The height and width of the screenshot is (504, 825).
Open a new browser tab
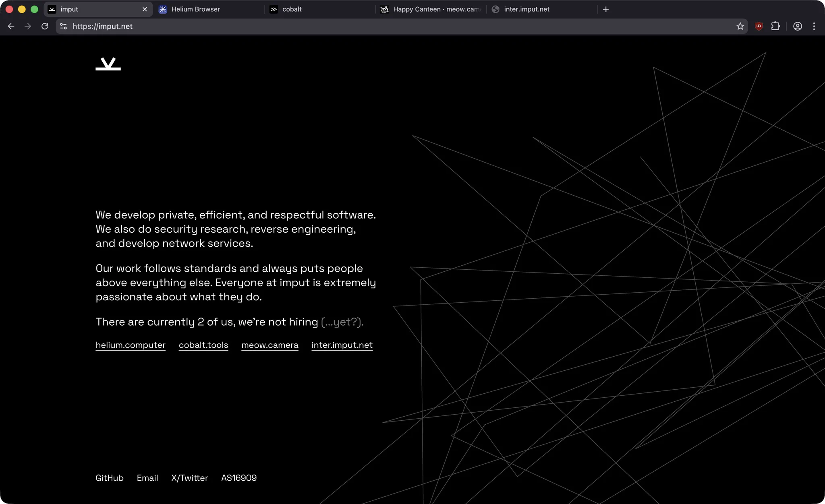(x=606, y=9)
